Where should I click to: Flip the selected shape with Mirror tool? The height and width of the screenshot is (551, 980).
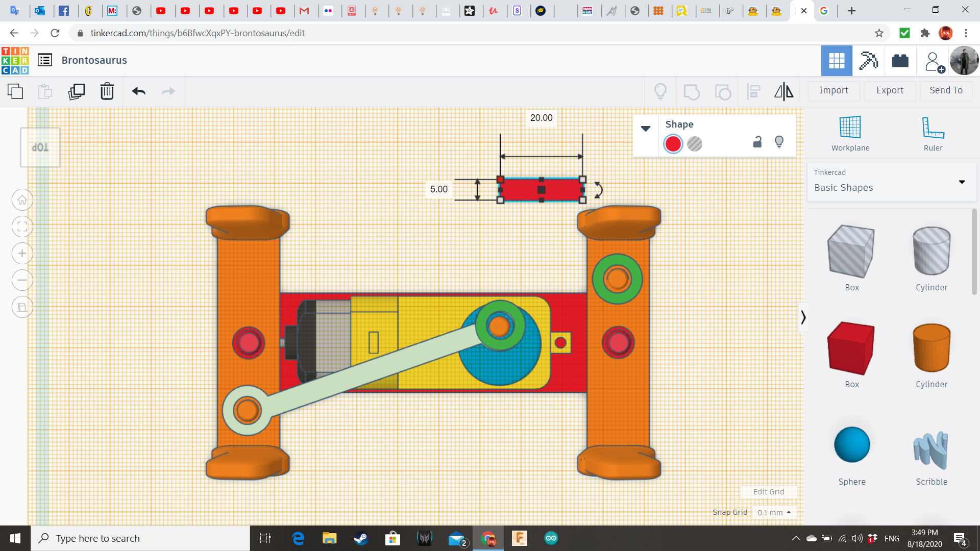783,91
